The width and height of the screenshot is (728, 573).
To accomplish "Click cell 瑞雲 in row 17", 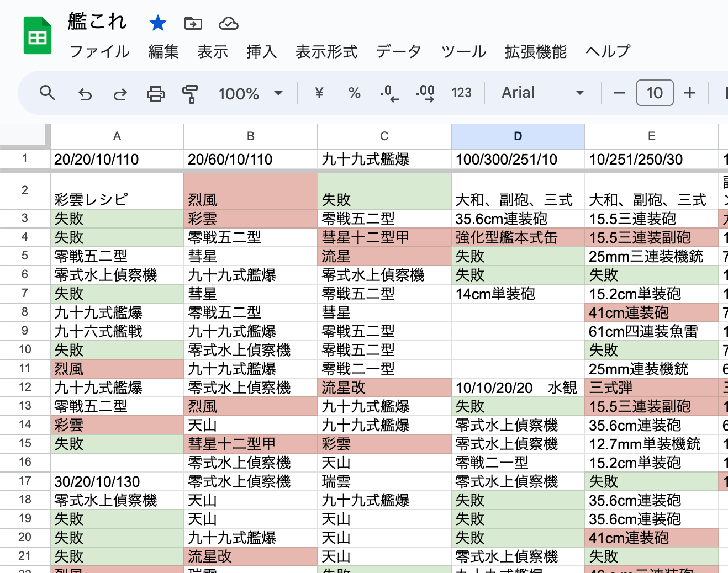I will point(384,481).
